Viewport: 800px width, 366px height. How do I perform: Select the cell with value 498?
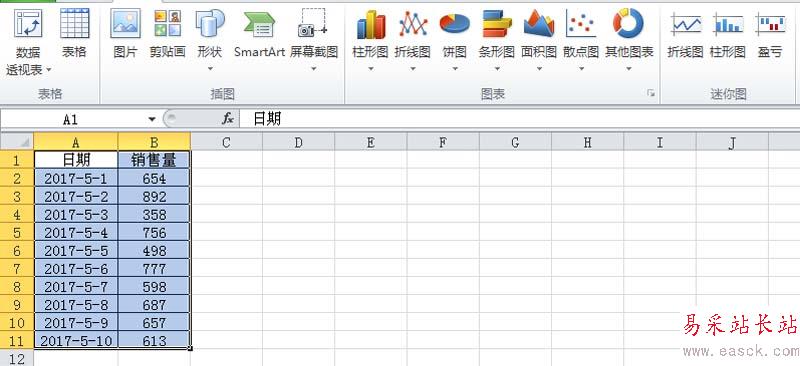(155, 251)
